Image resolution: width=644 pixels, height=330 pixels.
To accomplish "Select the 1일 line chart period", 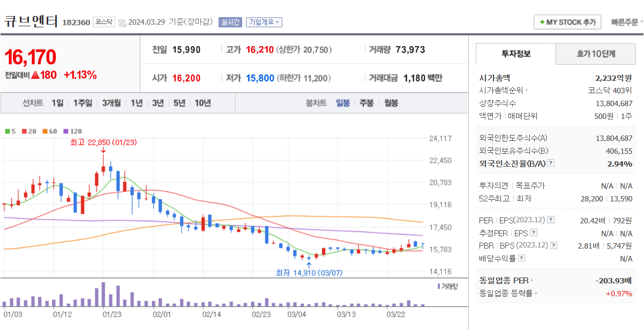I will pos(57,103).
